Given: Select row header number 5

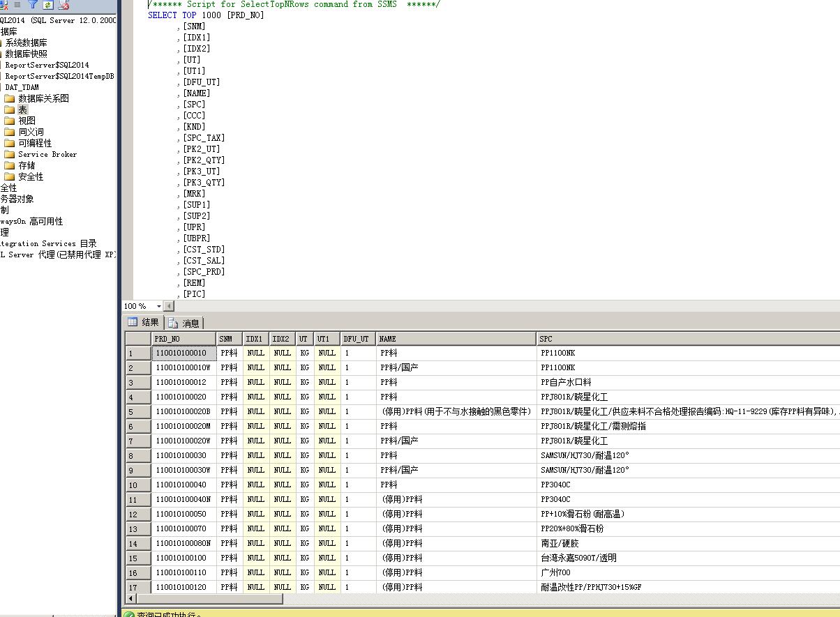Looking at the screenshot, I should coord(138,411).
